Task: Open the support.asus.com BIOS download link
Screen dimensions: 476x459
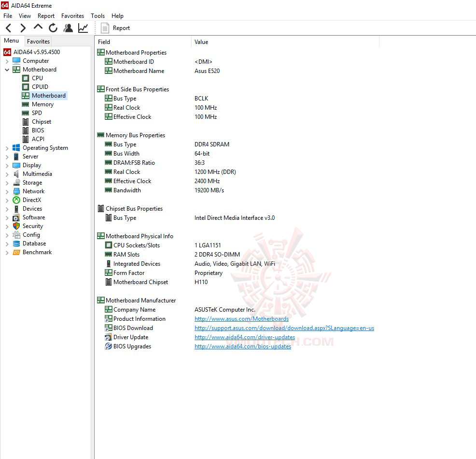Action: tap(284, 328)
